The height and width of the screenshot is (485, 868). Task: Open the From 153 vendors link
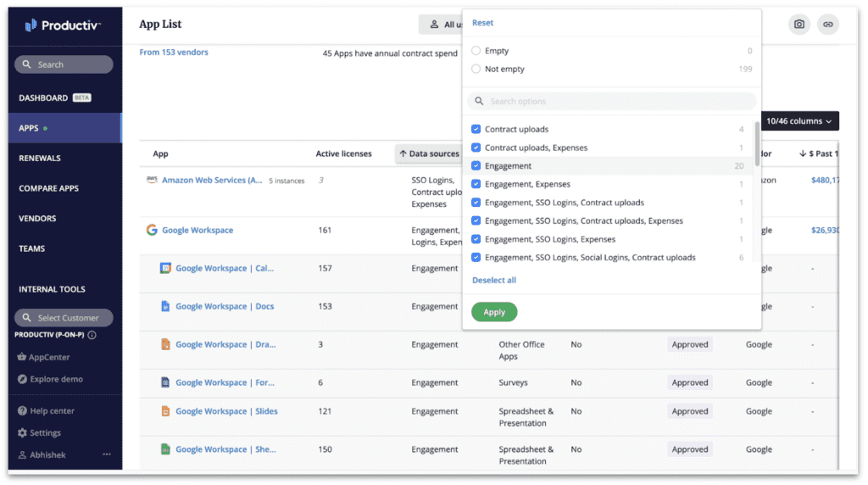pos(173,52)
